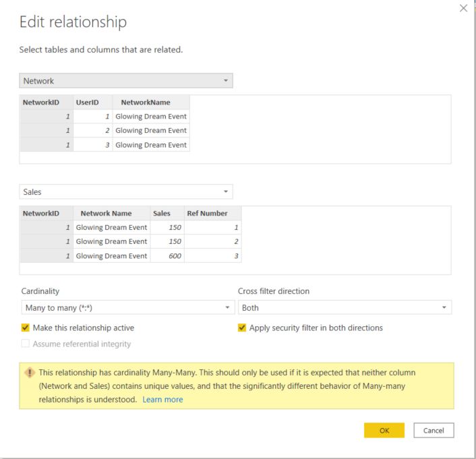
Task: Select the Ref Number column header
Action: [213, 214]
